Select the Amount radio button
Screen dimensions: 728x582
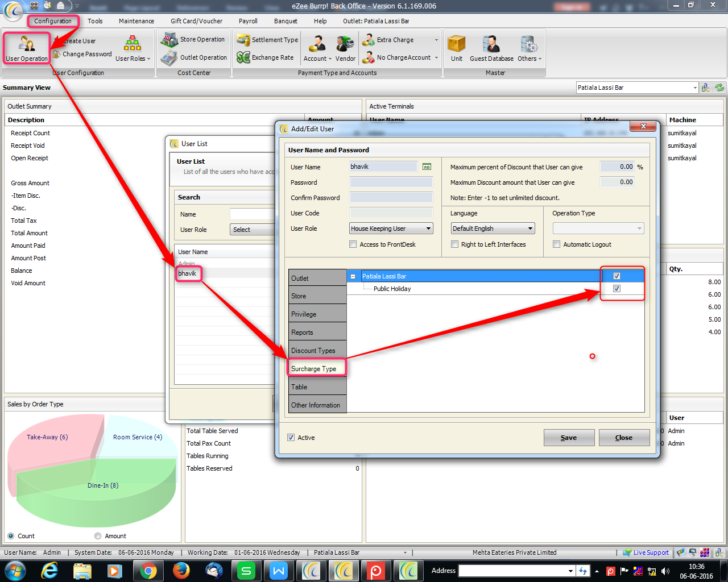point(98,536)
